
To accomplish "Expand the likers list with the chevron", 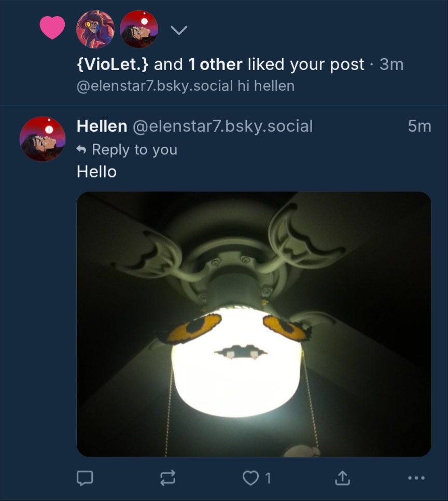I will pyautogui.click(x=178, y=30).
